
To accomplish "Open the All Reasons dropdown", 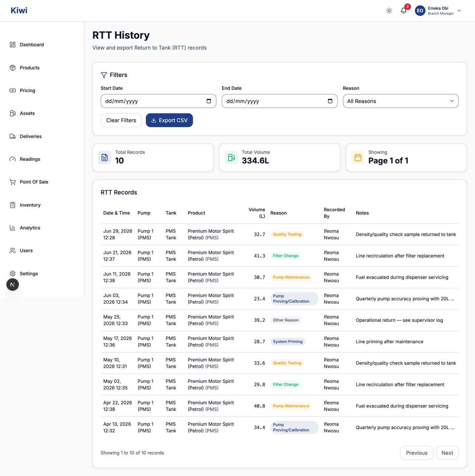I will point(401,101).
